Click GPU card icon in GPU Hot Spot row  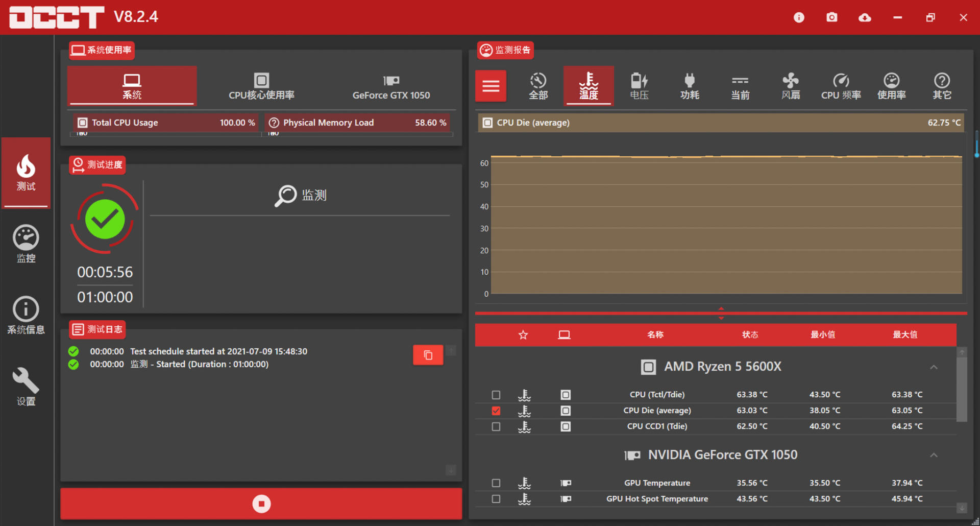pyautogui.click(x=566, y=499)
